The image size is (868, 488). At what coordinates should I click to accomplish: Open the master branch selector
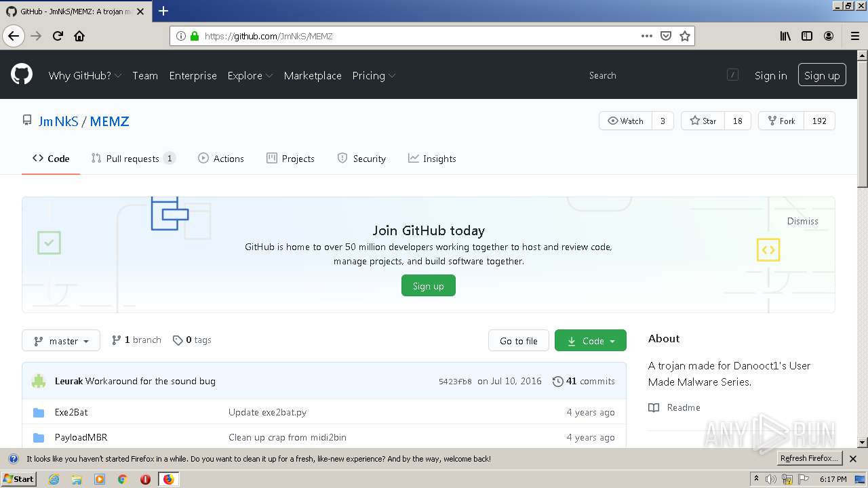[x=61, y=341]
